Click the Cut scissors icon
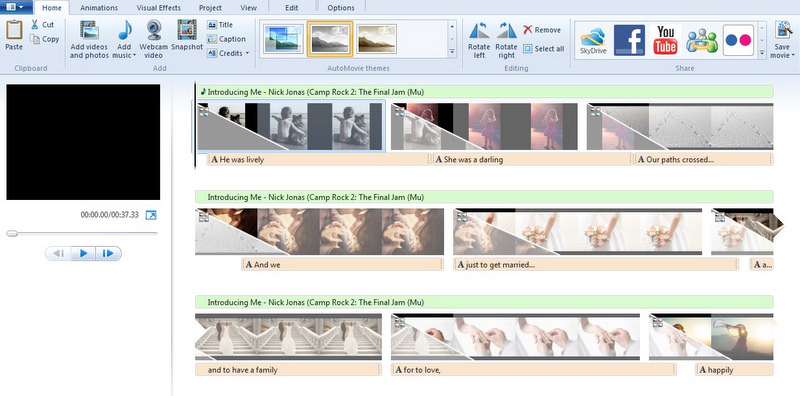 [x=34, y=24]
